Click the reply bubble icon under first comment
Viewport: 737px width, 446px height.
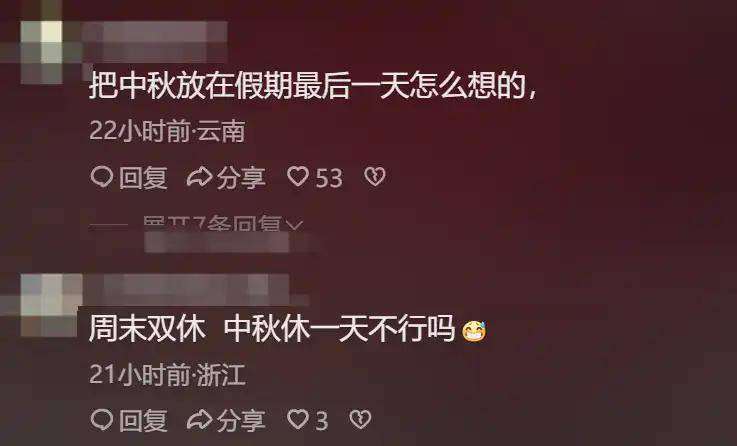102,177
